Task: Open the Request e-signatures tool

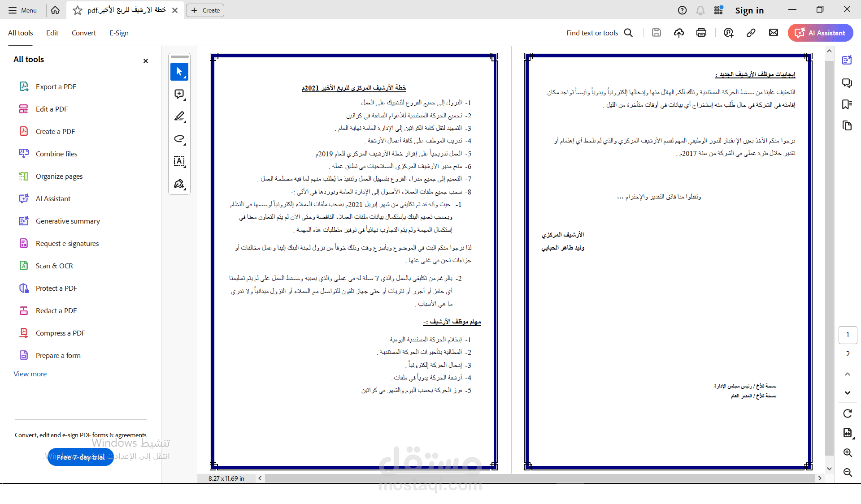Action: point(59,243)
